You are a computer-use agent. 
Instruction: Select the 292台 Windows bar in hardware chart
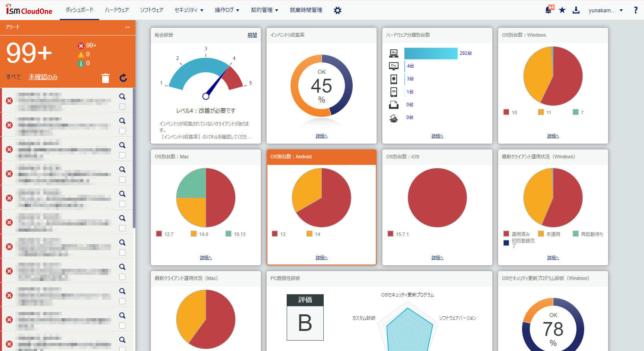(431, 53)
